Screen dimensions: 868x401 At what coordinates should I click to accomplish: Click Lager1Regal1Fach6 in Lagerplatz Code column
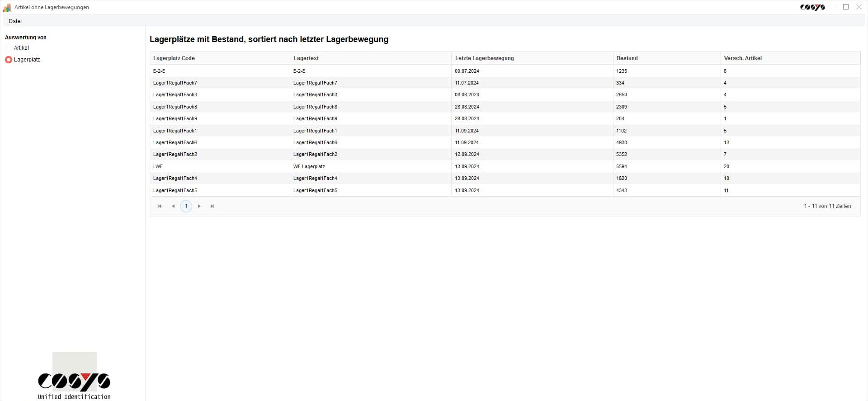coord(175,143)
